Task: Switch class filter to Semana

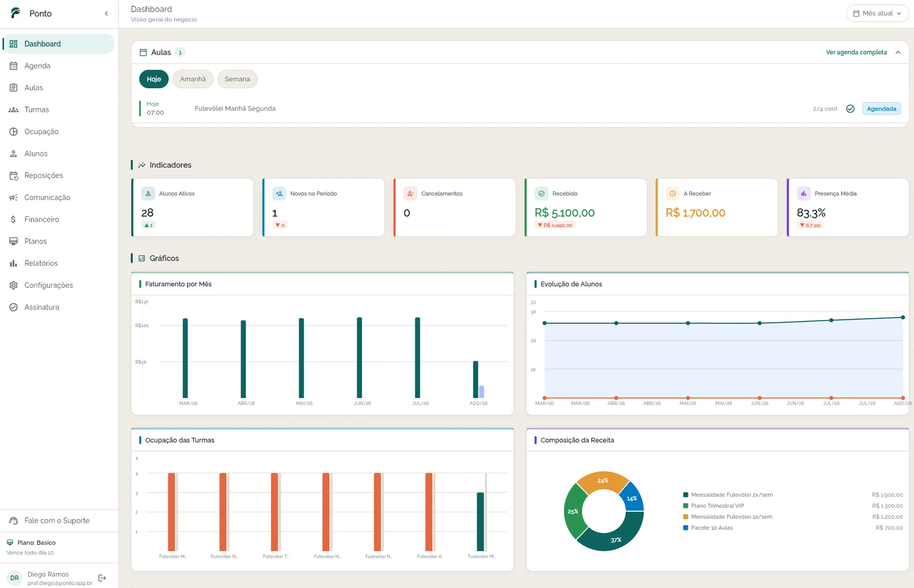Action: [237, 79]
